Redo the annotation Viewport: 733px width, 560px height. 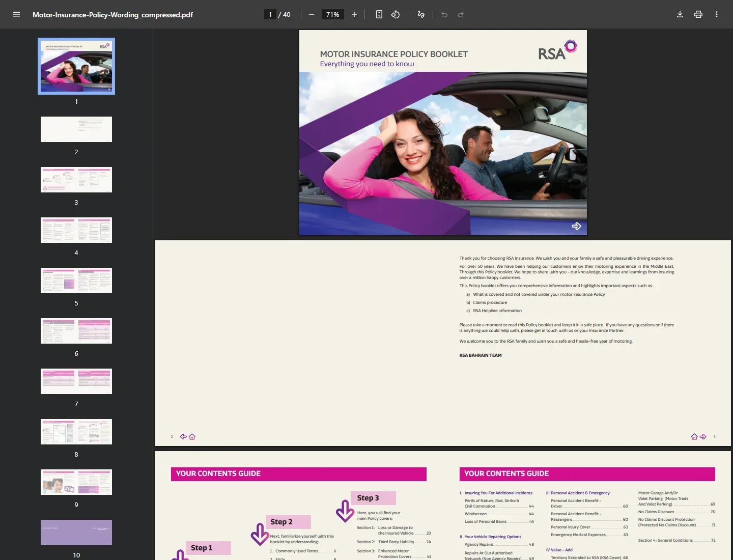tap(461, 14)
